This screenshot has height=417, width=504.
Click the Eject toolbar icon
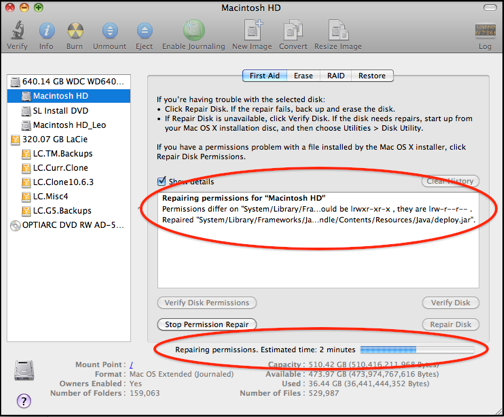tap(144, 31)
